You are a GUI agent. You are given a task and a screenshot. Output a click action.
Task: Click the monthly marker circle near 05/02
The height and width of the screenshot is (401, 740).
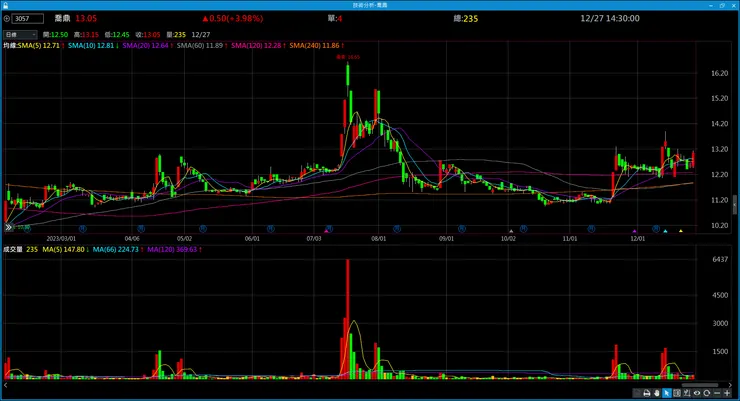tap(203, 229)
